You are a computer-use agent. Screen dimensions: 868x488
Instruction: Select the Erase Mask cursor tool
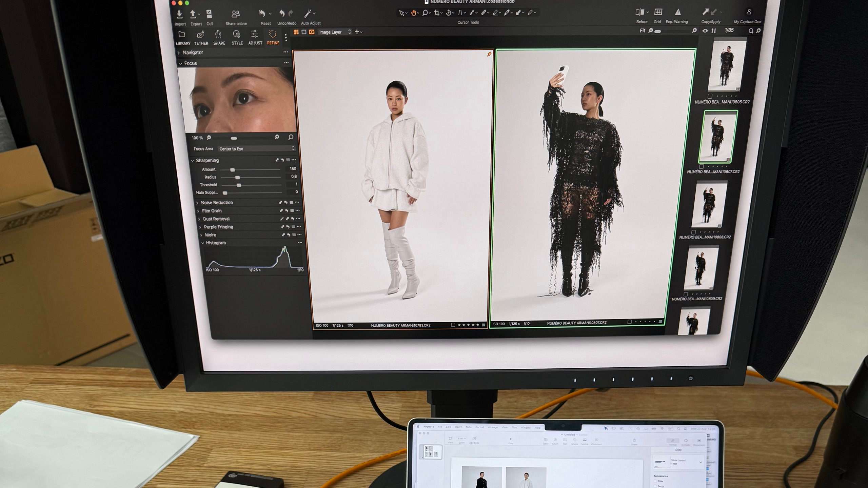(x=495, y=13)
